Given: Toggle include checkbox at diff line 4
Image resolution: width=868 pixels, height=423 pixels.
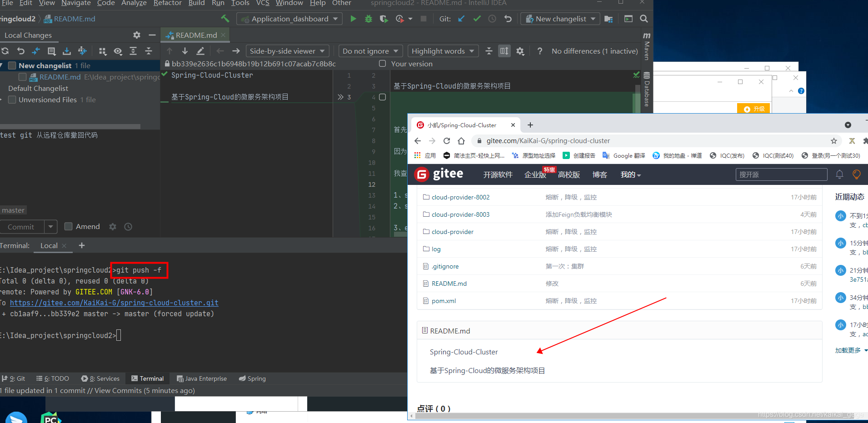Looking at the screenshot, I should pos(383,97).
